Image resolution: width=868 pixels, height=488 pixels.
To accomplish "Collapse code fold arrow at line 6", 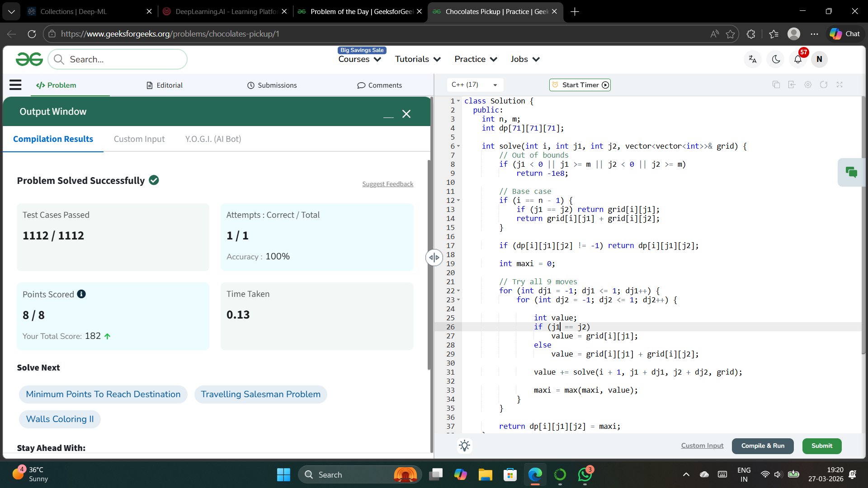I will 458,146.
